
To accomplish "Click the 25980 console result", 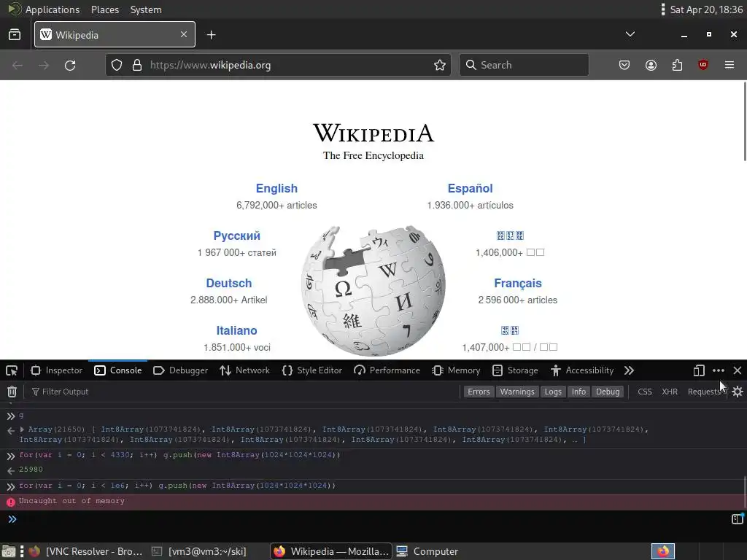I will pyautogui.click(x=31, y=470).
